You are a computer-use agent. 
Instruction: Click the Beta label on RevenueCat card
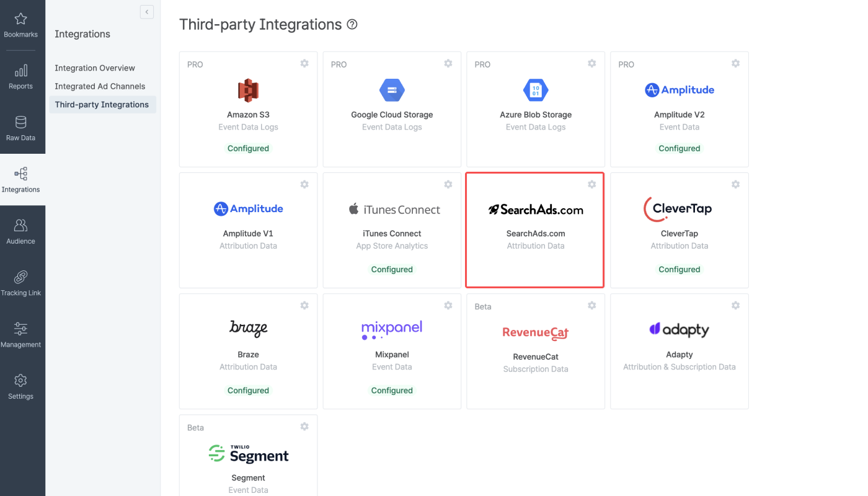(483, 307)
